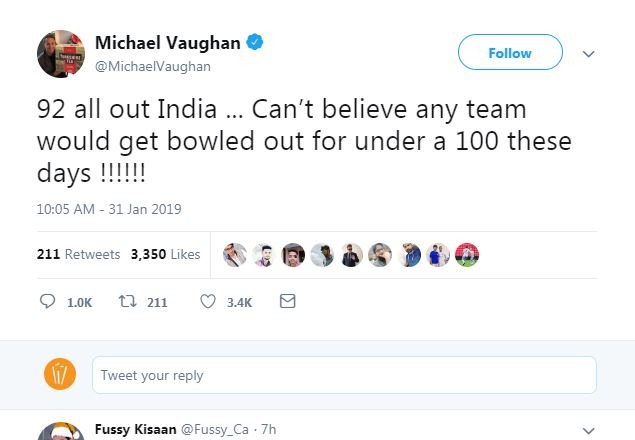Screen dimensions: 635x440
Task: Retweet this tweet via the retweet icon
Action: point(127,302)
